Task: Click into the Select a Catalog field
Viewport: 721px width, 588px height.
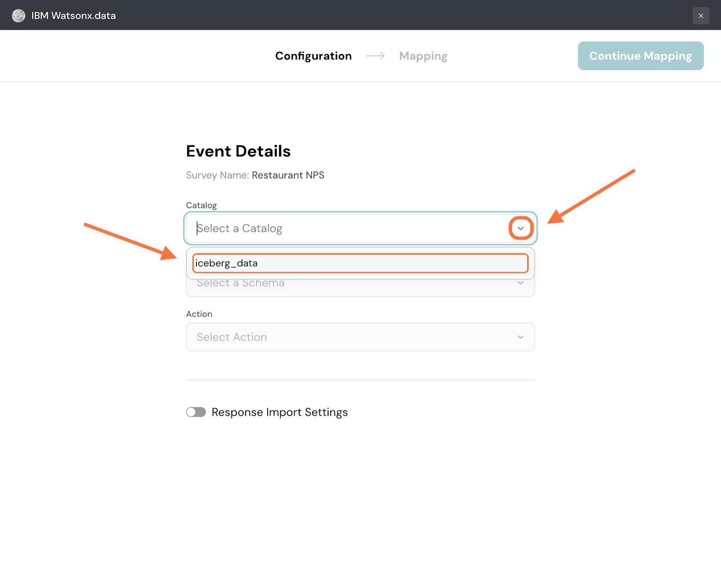Action: click(x=342, y=228)
